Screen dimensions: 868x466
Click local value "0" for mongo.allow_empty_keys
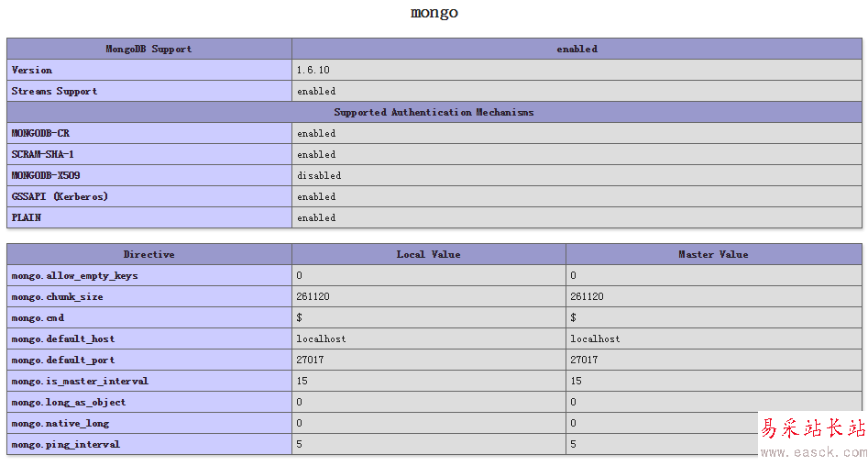tap(300, 275)
